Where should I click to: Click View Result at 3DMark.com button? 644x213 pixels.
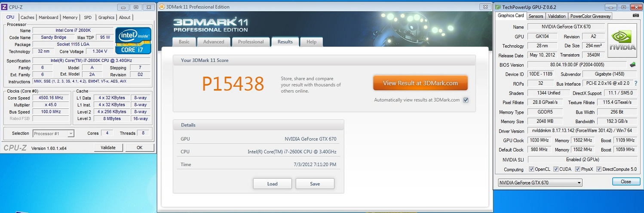click(x=420, y=83)
